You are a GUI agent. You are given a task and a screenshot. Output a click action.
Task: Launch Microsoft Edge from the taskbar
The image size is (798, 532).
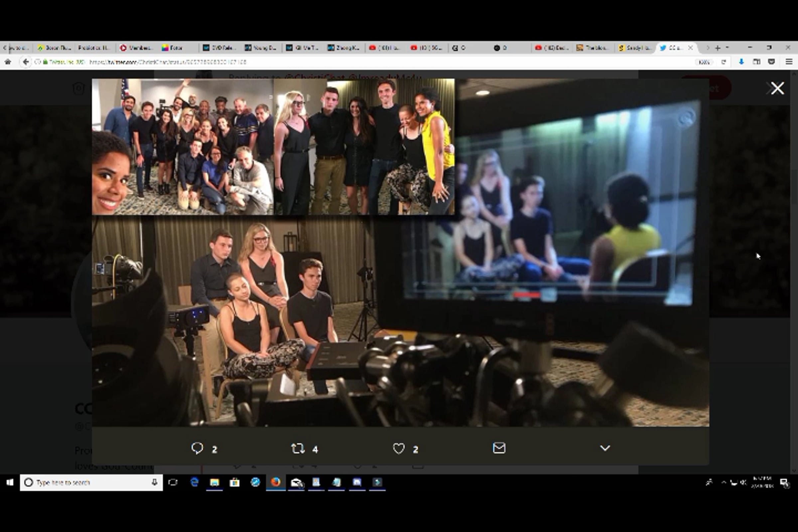[195, 482]
